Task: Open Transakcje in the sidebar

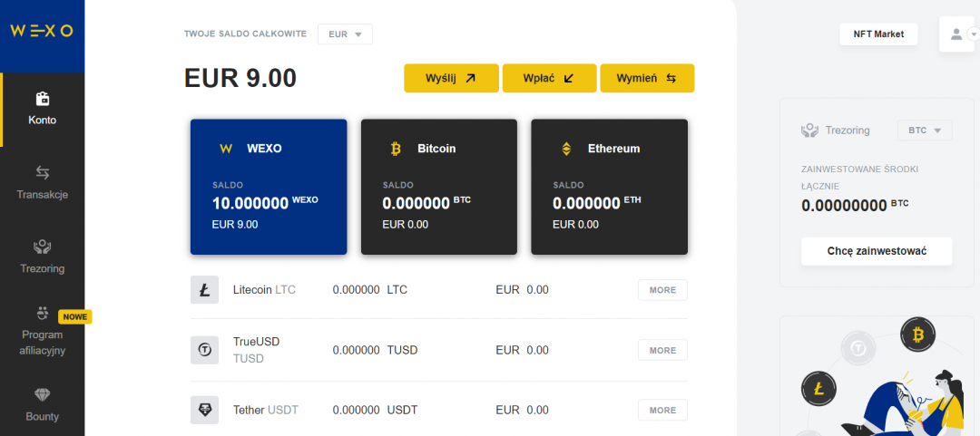Action: tap(42, 182)
